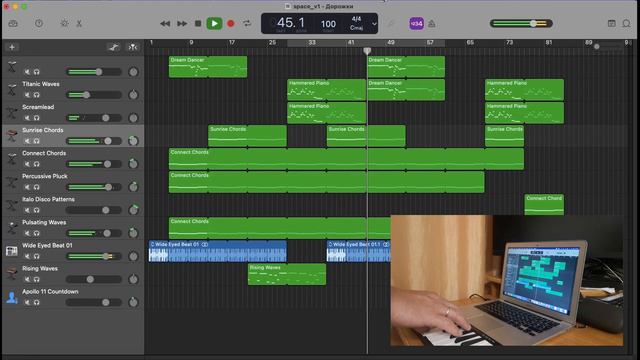Click the Connect Chords pan knob

pos(133,164)
